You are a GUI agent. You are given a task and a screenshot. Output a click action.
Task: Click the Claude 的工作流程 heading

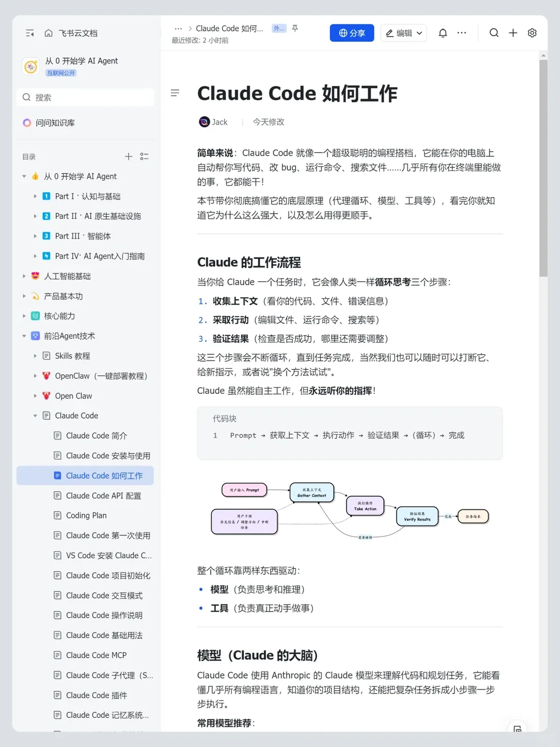click(x=249, y=262)
